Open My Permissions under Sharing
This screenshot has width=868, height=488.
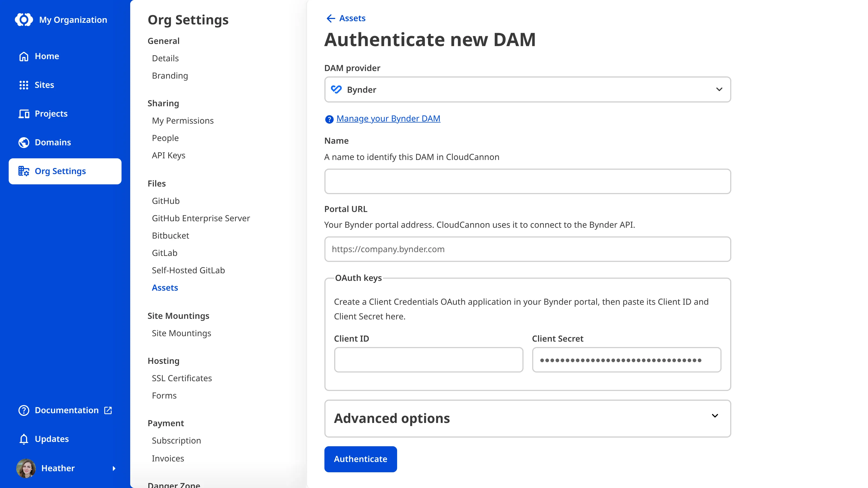pyautogui.click(x=183, y=121)
